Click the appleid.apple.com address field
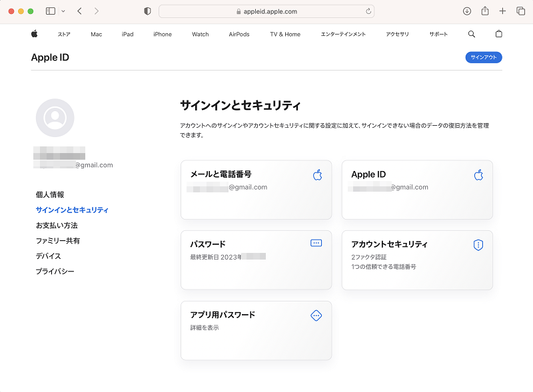This screenshot has width=533, height=392. [266, 11]
